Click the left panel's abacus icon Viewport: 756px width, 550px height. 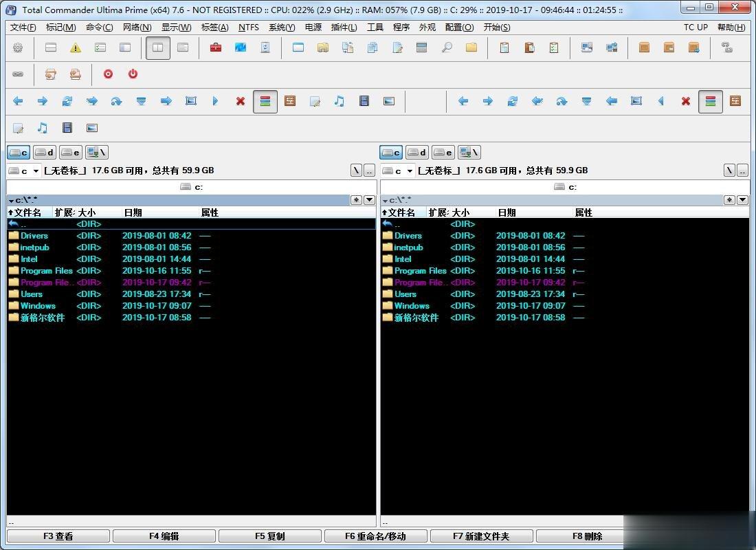pos(290,101)
